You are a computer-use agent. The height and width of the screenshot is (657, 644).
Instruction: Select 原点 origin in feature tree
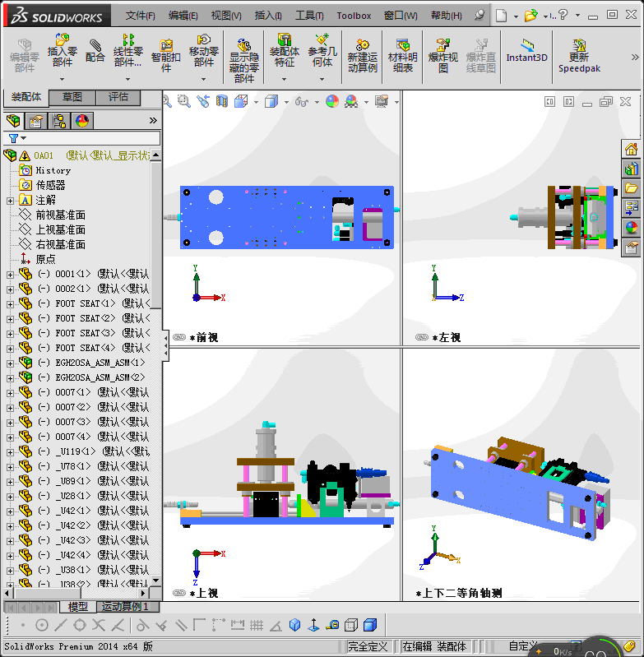tap(45, 259)
